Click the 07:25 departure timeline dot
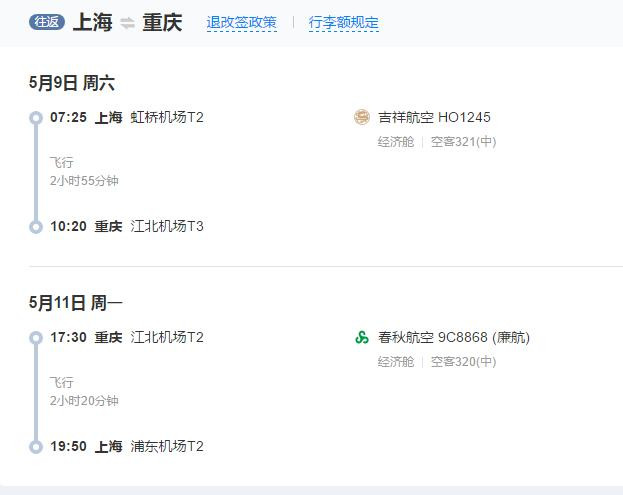Screen dimensions: 623x495 coord(36,117)
